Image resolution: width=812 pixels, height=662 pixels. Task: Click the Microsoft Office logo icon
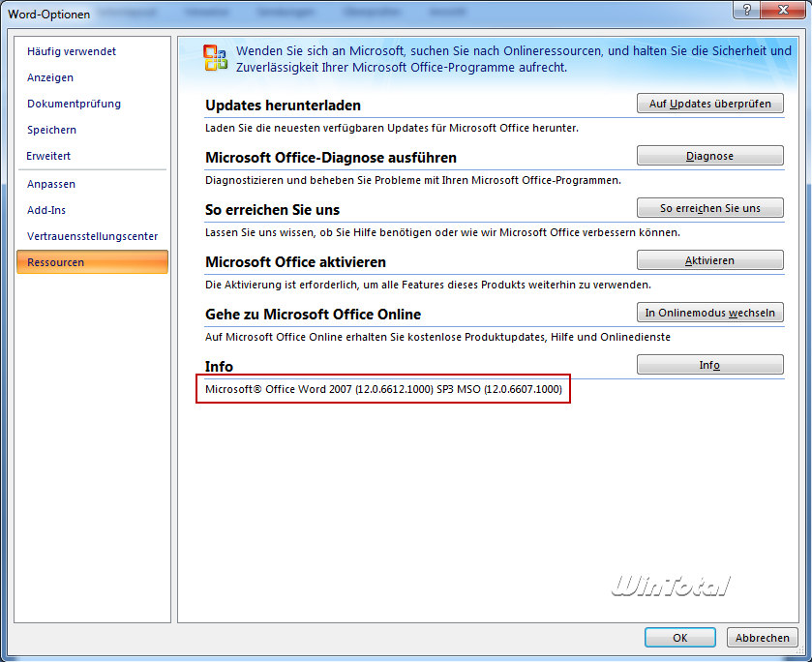[215, 58]
